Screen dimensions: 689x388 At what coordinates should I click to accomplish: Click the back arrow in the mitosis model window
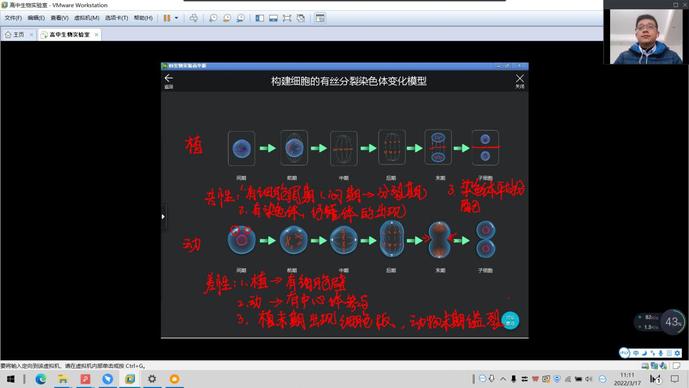[x=169, y=79]
